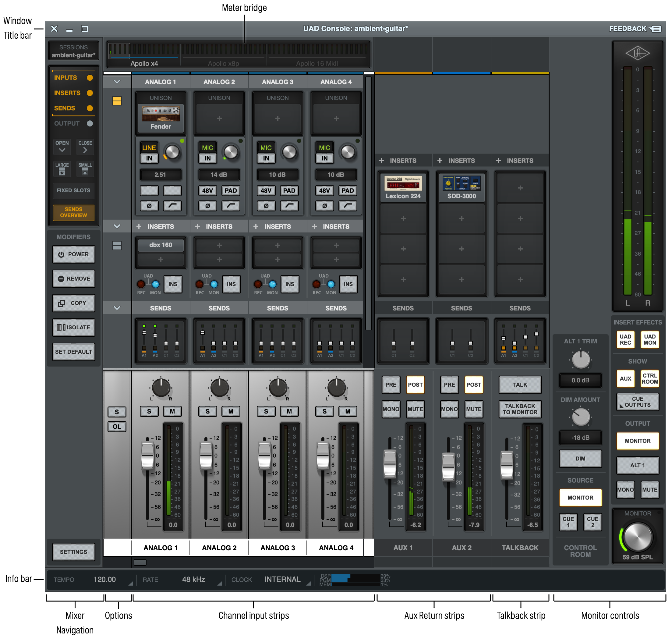Select the INSERTS view in the sidebar
Viewport: 672px width, 638px height.
[67, 93]
